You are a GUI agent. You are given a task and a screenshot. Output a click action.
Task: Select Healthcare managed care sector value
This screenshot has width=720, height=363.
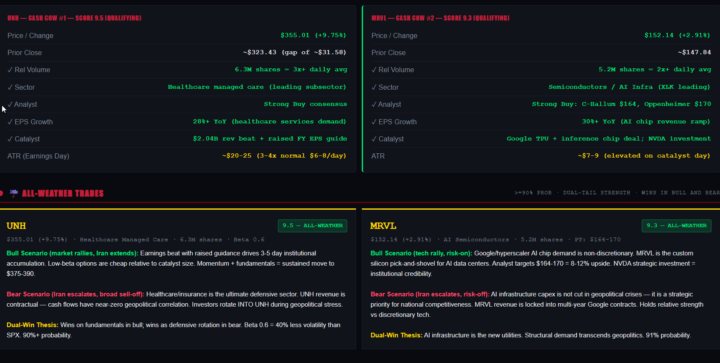pos(257,87)
